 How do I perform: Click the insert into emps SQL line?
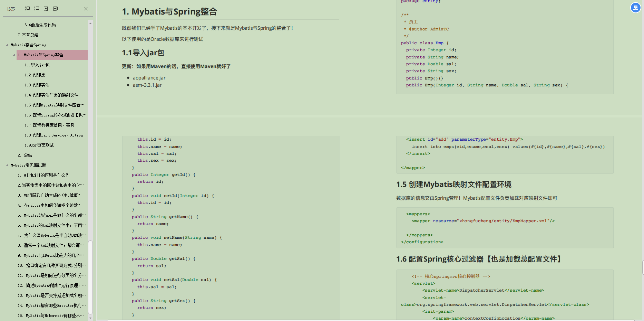point(508,147)
